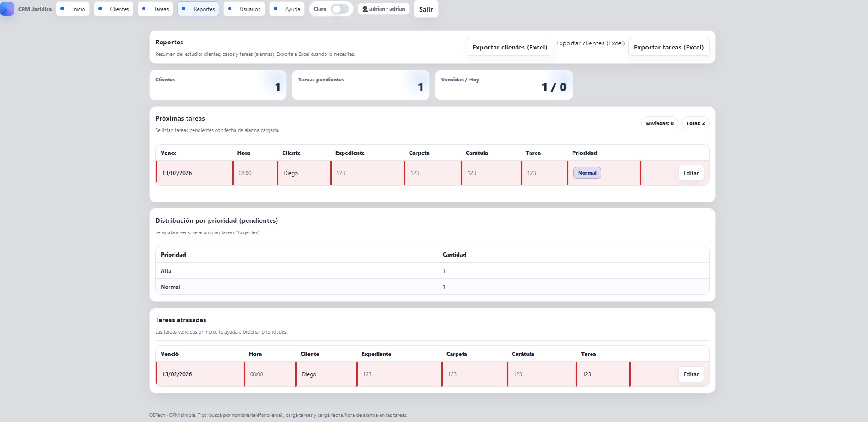The width and height of the screenshot is (868, 422).
Task: Switch to the Tareas tab
Action: (x=156, y=9)
